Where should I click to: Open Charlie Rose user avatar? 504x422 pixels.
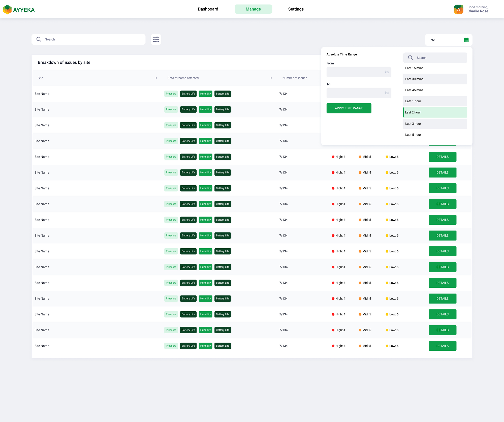coord(458,9)
